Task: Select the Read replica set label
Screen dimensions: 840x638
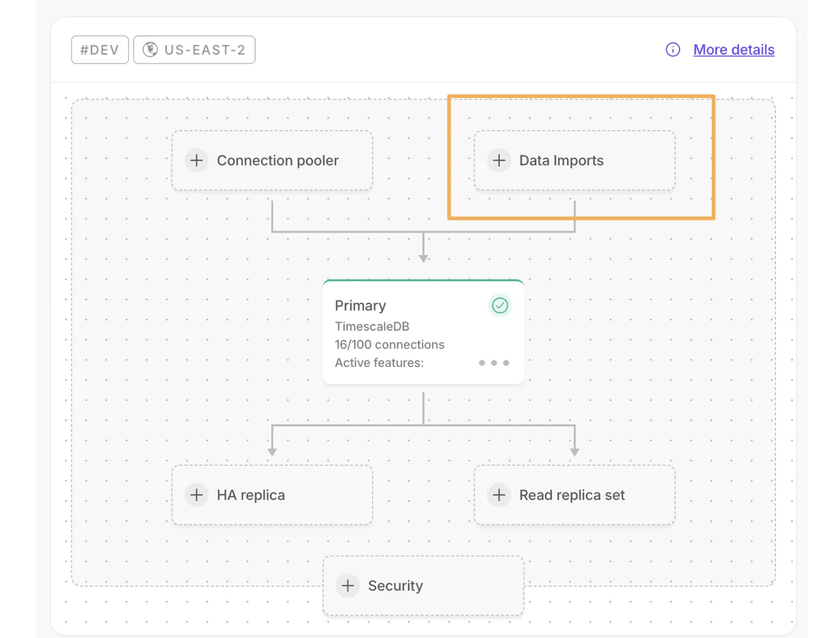Action: (x=572, y=495)
